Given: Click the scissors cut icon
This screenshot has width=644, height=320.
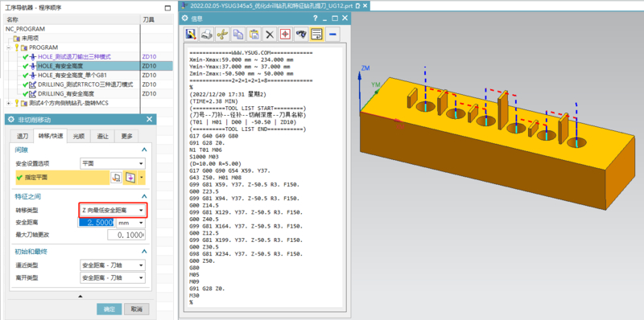Looking at the screenshot, I should pos(222,35).
